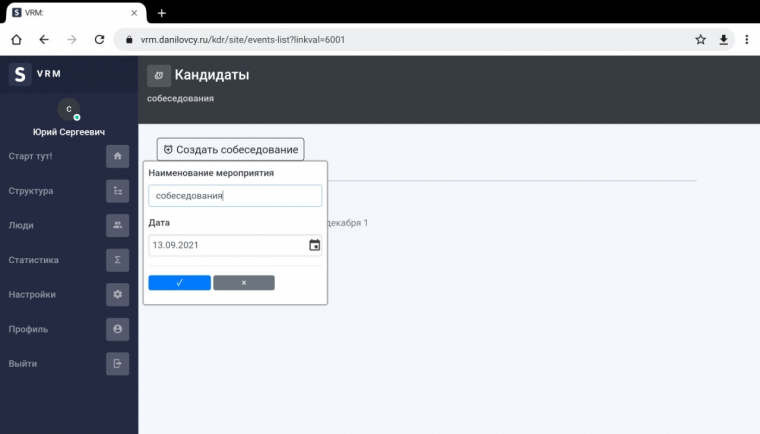The image size is (760, 434).
Task: Click the user avatar above Юрий Сергеевич
Action: pyautogui.click(x=69, y=109)
